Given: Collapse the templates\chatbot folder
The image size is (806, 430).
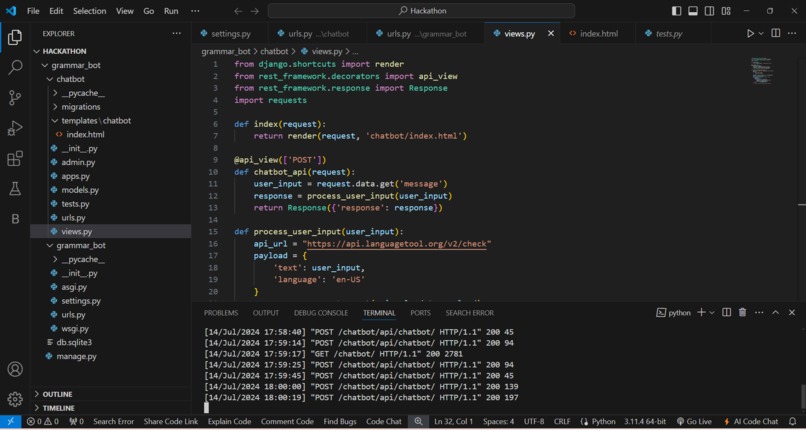Looking at the screenshot, I should (56, 121).
